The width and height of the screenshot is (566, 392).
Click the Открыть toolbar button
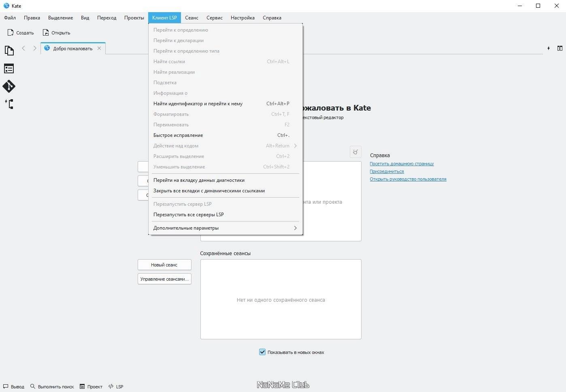57,33
